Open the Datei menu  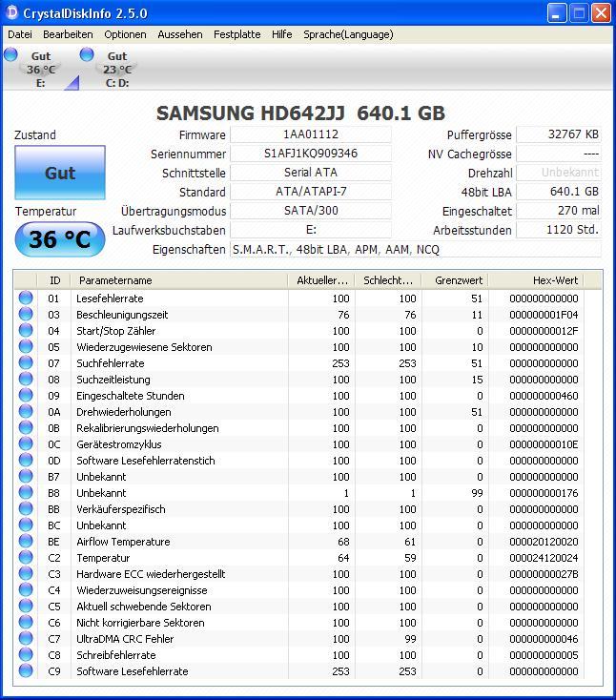(20, 34)
